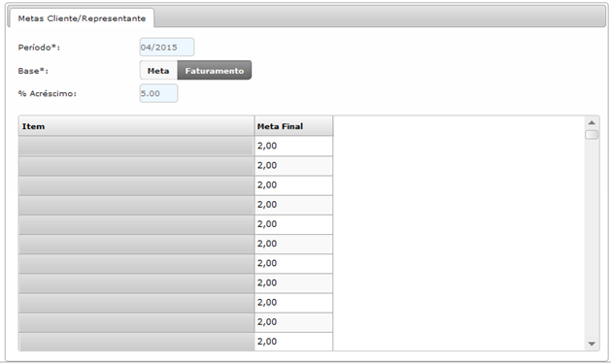Open the Metas Cliente/Representante tab
Screen dimensions: 611x364
pyautogui.click(x=82, y=18)
